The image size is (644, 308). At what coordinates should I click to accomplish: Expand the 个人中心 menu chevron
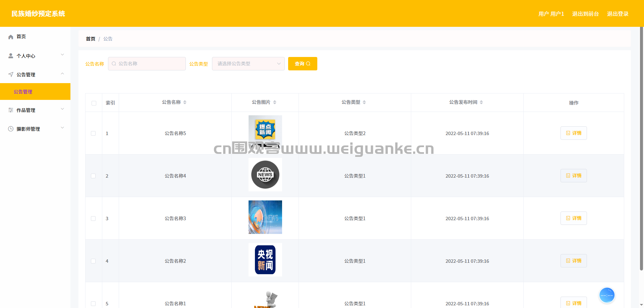[62, 55]
